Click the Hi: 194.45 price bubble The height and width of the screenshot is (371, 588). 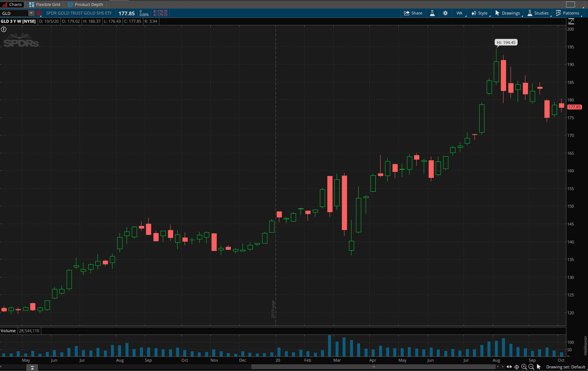pos(506,43)
